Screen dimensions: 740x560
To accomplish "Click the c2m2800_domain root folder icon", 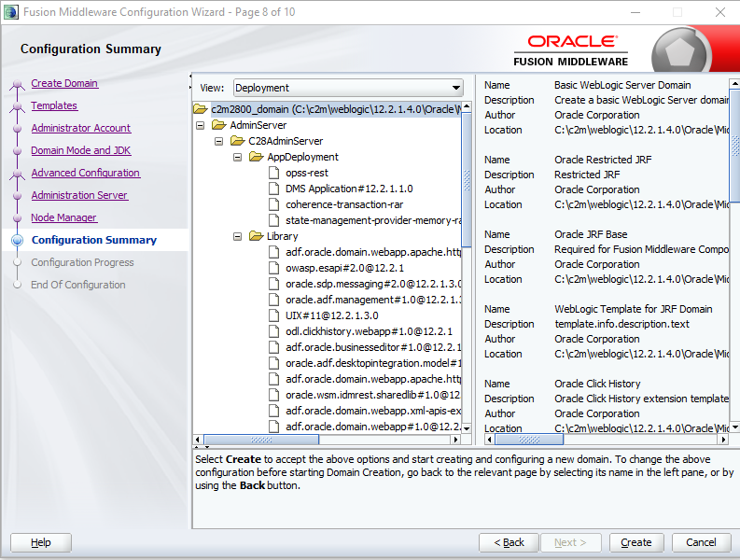I will pyautogui.click(x=201, y=109).
